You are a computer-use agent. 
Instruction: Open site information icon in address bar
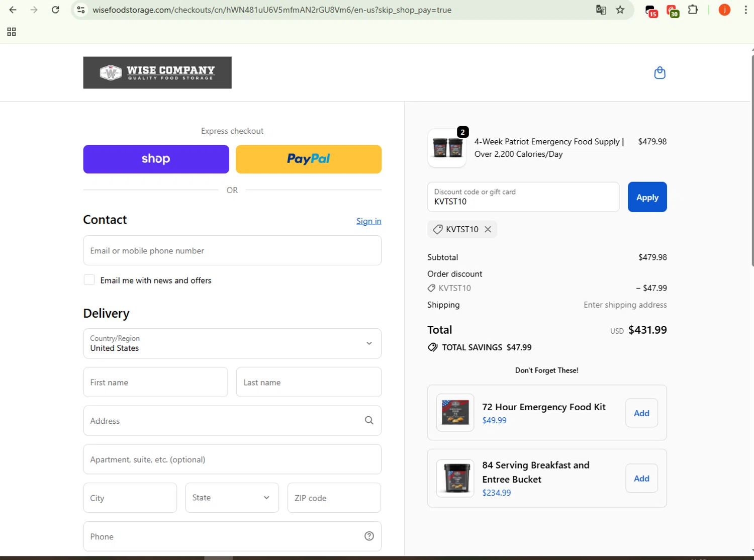[80, 10]
